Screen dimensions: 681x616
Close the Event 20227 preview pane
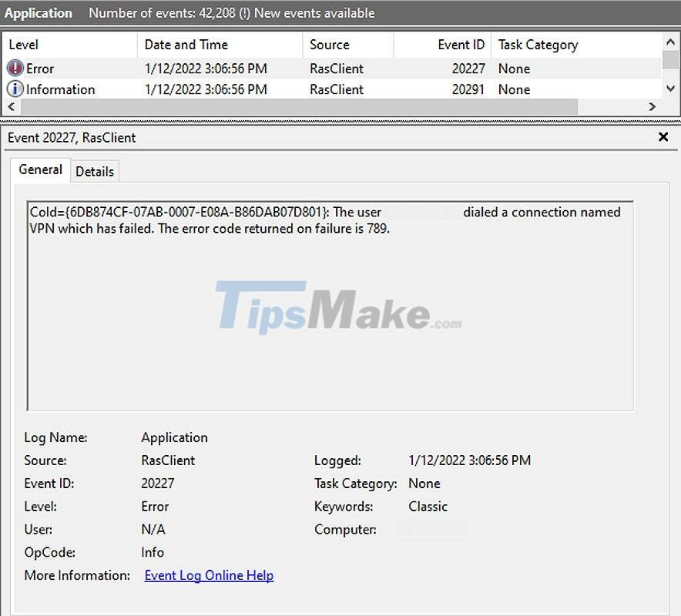[663, 137]
